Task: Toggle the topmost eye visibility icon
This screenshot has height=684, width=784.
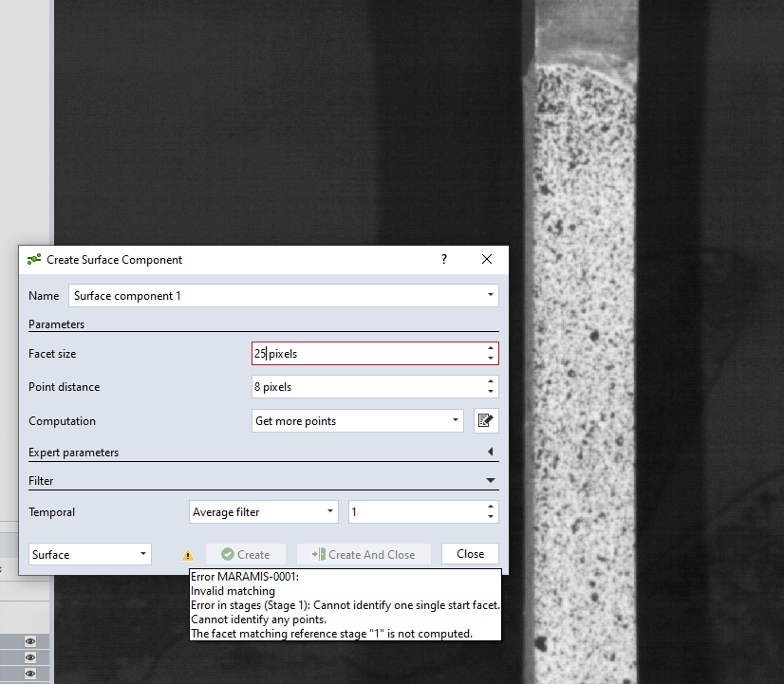Action: [30, 641]
